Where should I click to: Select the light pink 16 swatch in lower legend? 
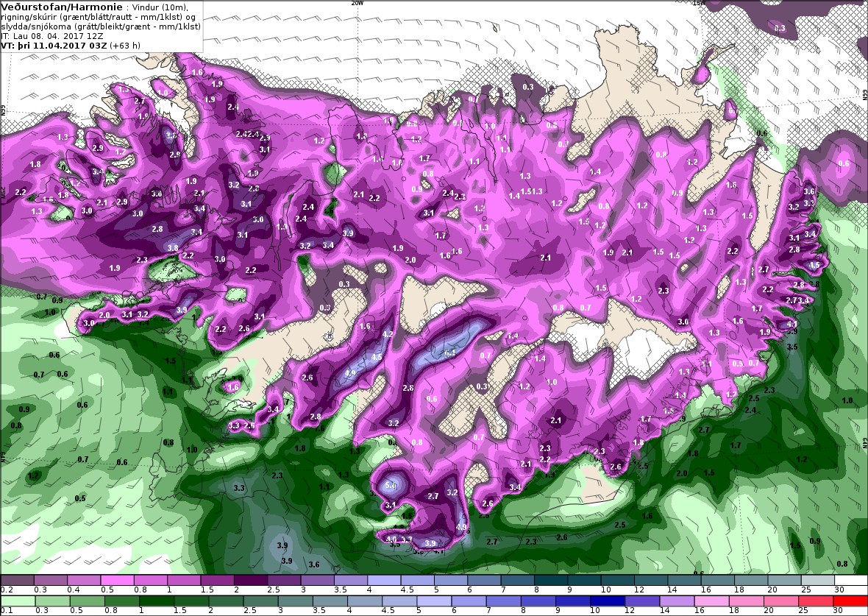click(711, 601)
